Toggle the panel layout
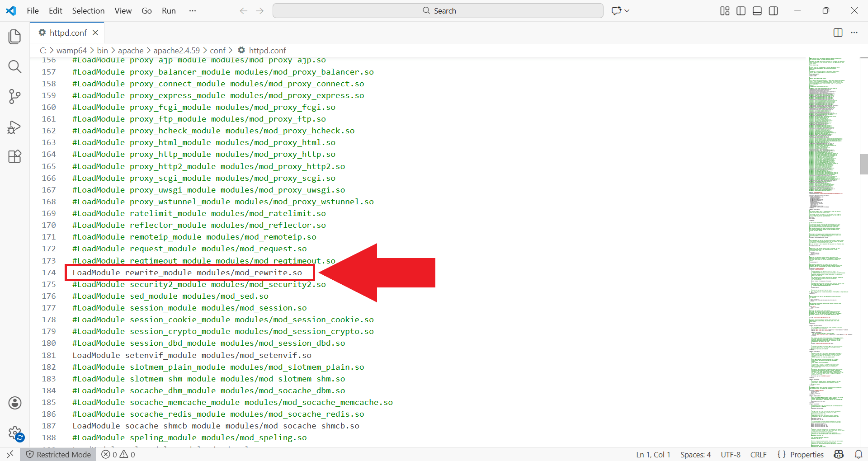Screen dimensions: 868x461 [757, 10]
